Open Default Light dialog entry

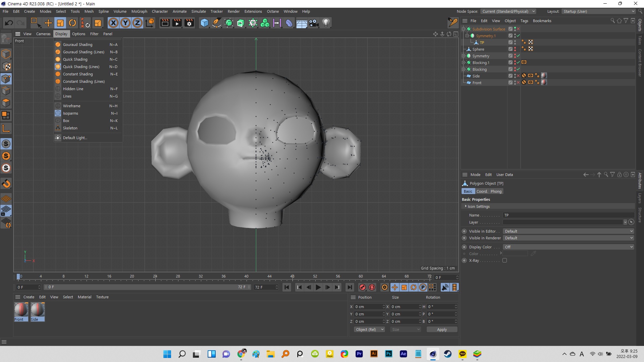tap(88, 138)
